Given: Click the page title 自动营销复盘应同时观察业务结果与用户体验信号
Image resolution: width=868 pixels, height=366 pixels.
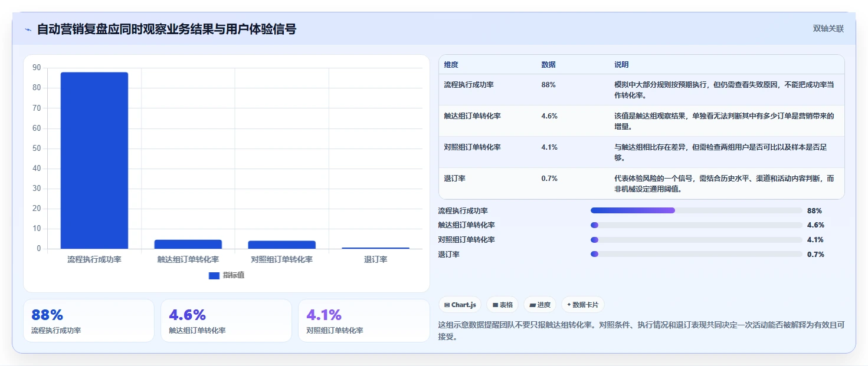Looking at the screenshot, I should pyautogui.click(x=166, y=29).
